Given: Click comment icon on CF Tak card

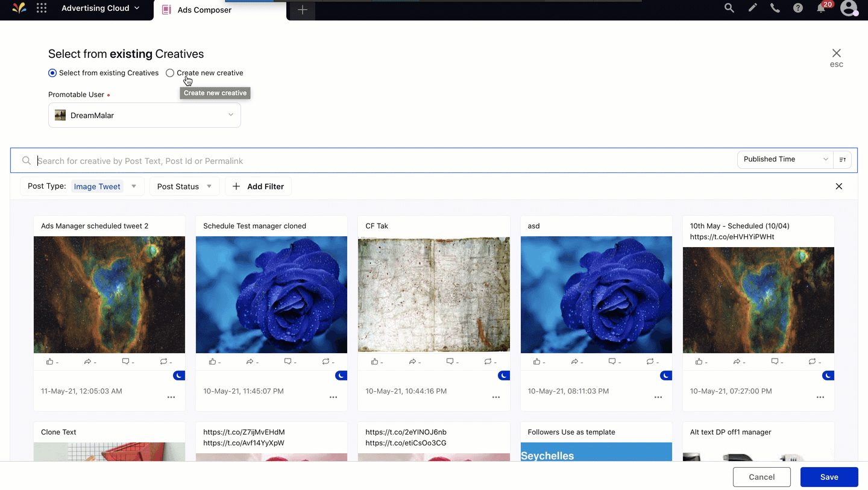Looking at the screenshot, I should [x=450, y=362].
